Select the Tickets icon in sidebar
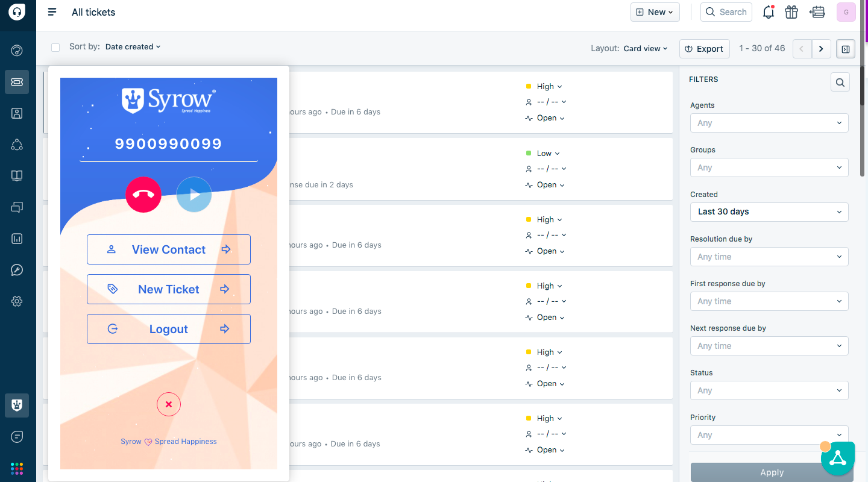 coord(17,82)
